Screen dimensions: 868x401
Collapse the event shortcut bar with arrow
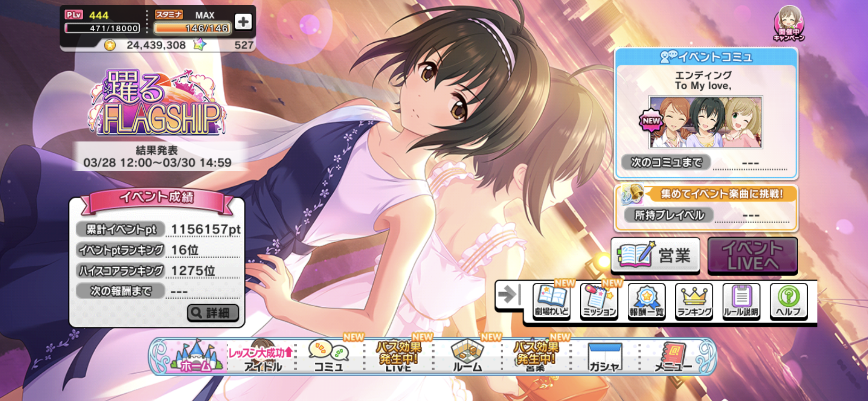509,295
